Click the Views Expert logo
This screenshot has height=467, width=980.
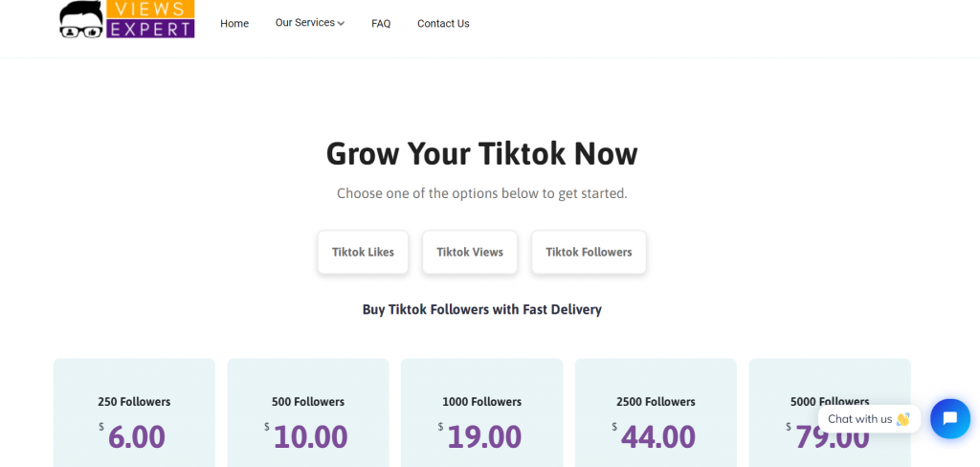pyautogui.click(x=127, y=19)
